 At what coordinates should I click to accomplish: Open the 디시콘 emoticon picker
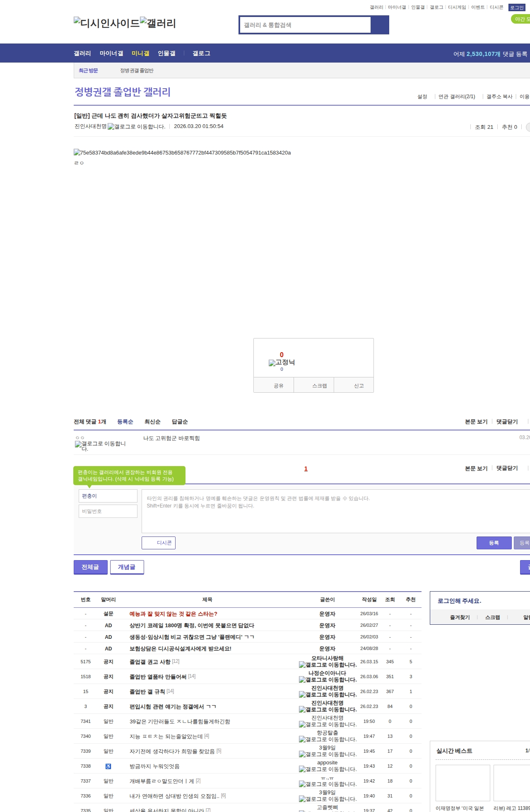click(159, 543)
